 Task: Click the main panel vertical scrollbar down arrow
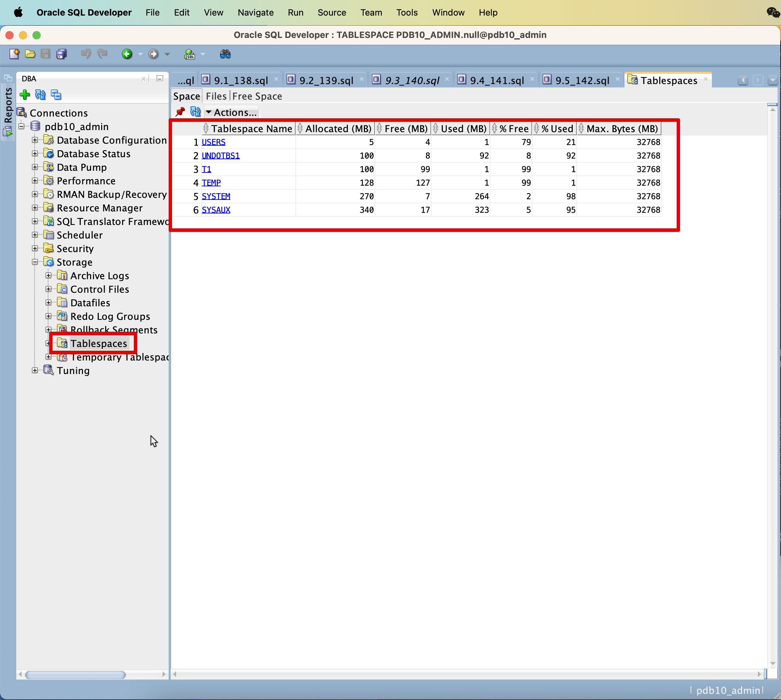point(773,663)
